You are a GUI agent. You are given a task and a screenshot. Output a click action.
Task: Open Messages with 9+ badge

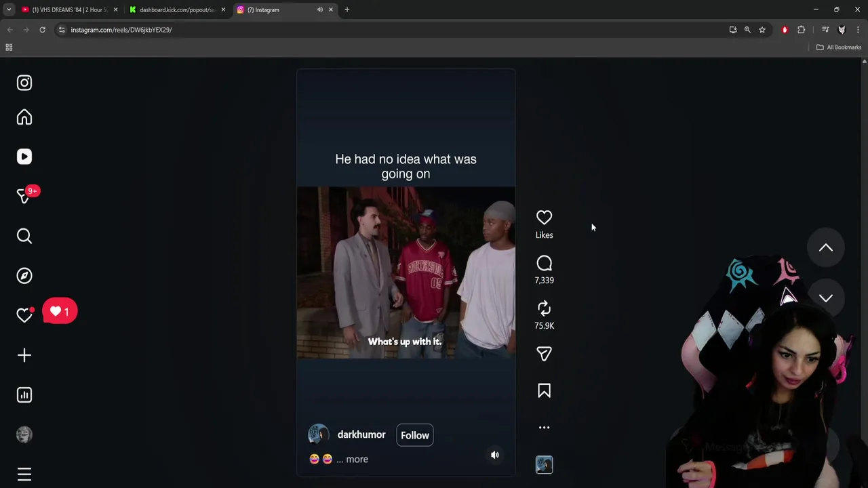point(26,196)
